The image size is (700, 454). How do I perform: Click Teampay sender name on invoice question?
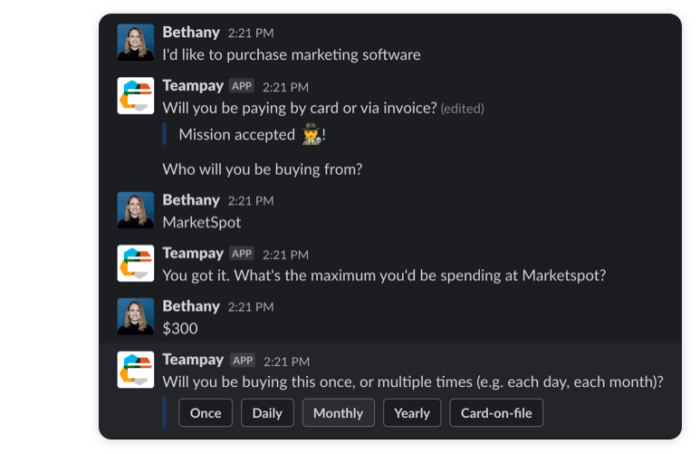[192, 85]
